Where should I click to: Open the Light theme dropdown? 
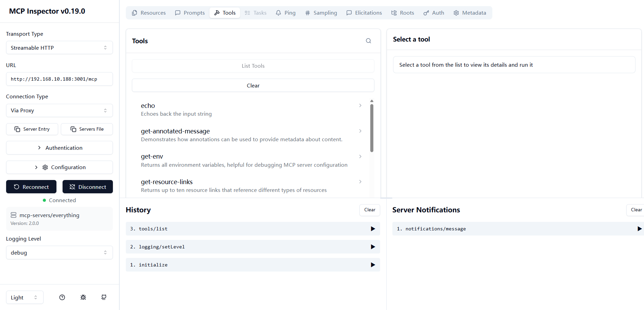(x=25, y=297)
